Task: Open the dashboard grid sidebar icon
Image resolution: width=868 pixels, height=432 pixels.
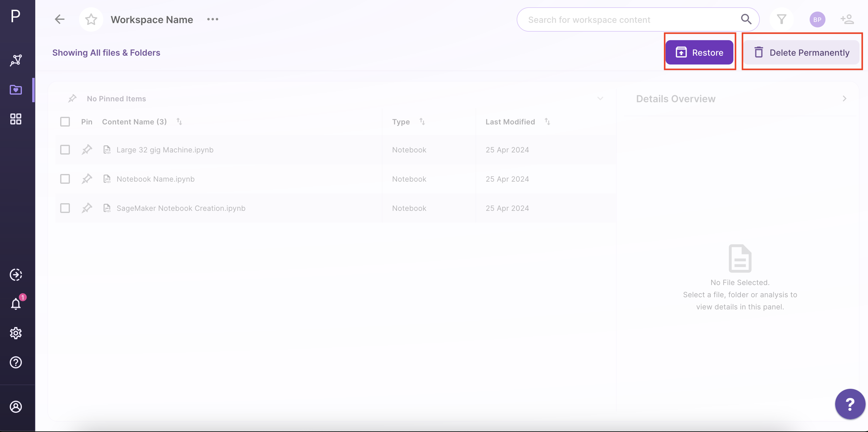Action: (16, 119)
